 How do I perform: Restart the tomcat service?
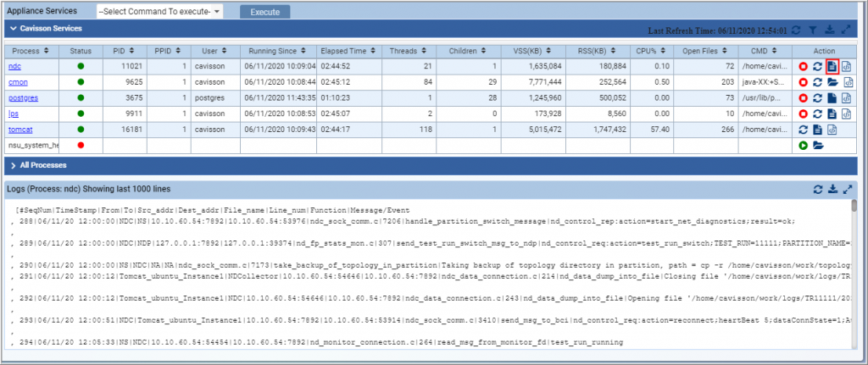coord(803,130)
